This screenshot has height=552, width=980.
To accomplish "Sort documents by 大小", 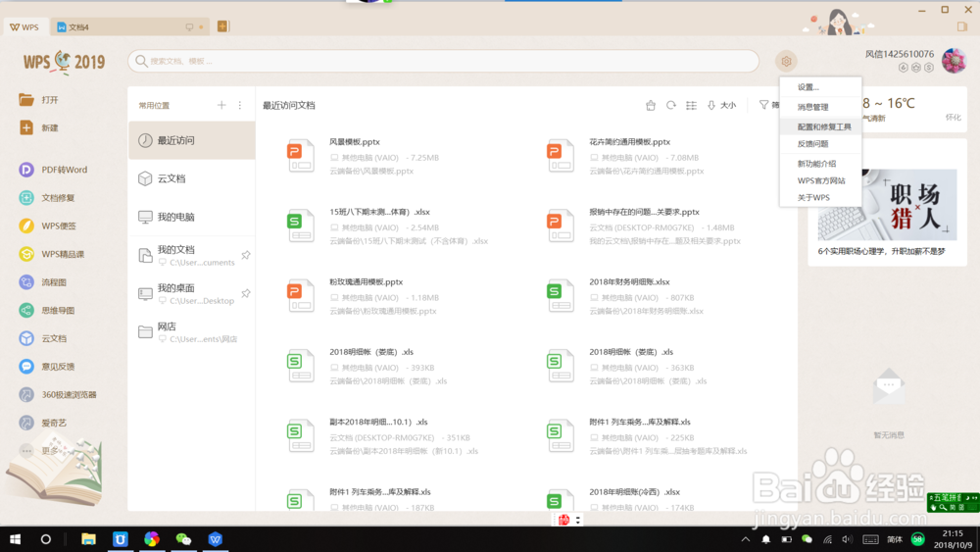I will click(721, 105).
